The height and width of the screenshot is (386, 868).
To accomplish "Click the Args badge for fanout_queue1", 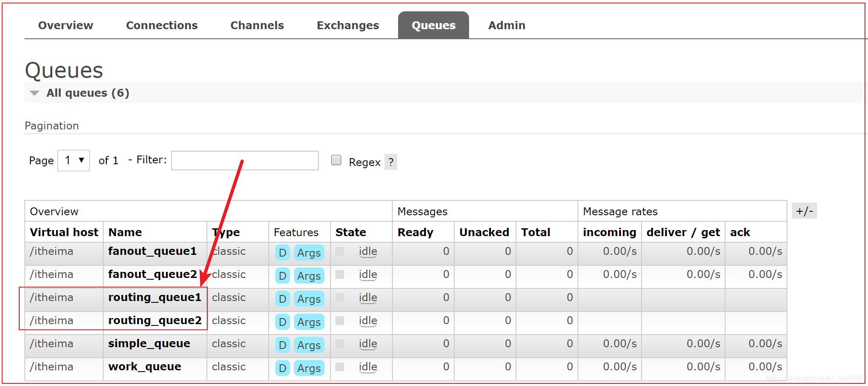I will [309, 253].
